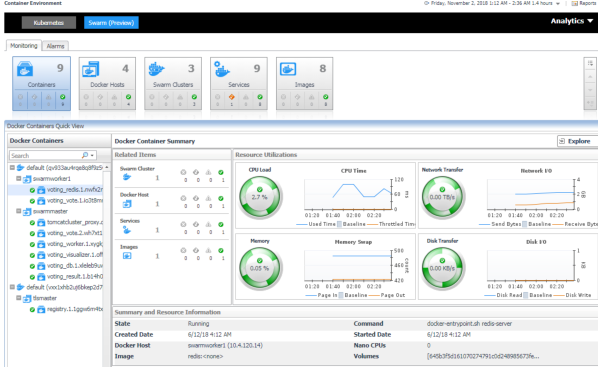Click the tile list scroll-up arrow at right

tap(590, 77)
